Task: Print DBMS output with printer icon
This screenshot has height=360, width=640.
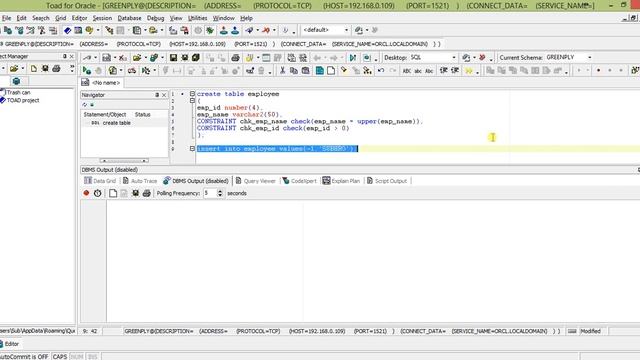Action: coord(147,193)
